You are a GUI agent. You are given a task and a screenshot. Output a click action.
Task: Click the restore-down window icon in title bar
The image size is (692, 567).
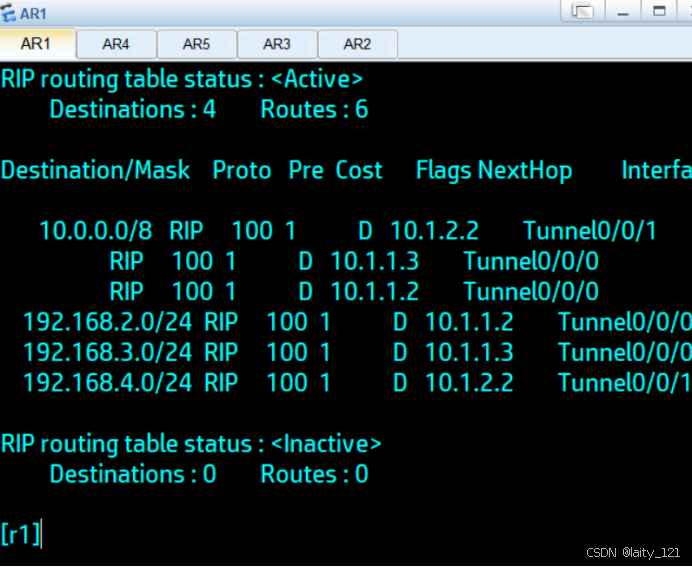tap(583, 11)
